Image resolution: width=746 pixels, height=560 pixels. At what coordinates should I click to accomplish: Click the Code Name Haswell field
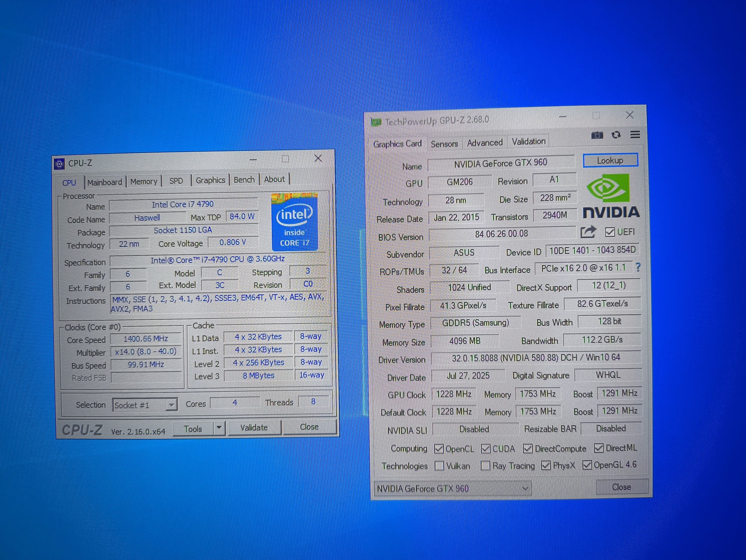(148, 218)
